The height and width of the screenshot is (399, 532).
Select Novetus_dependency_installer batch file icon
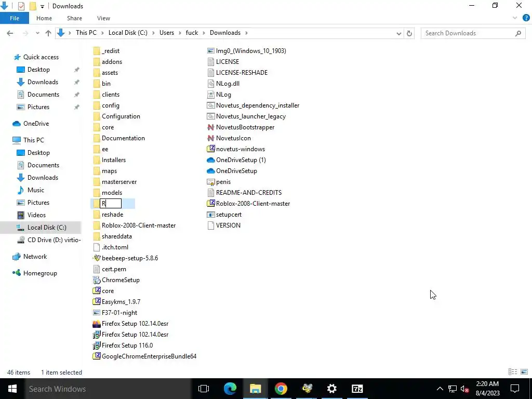(x=211, y=105)
